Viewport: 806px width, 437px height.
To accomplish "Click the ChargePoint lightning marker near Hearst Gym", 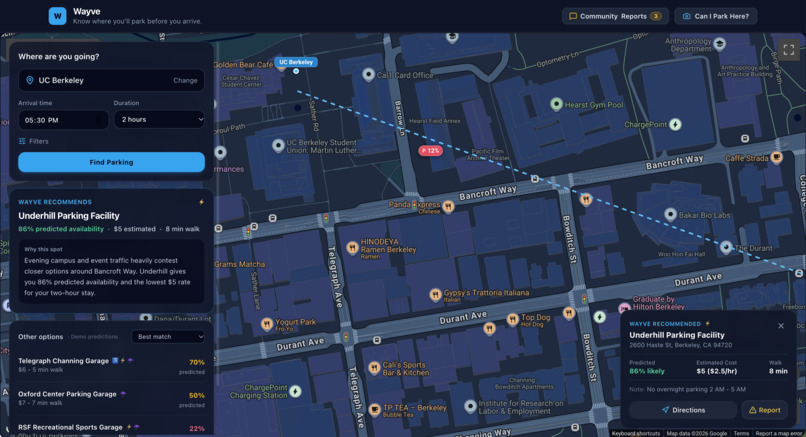I will coord(675,124).
